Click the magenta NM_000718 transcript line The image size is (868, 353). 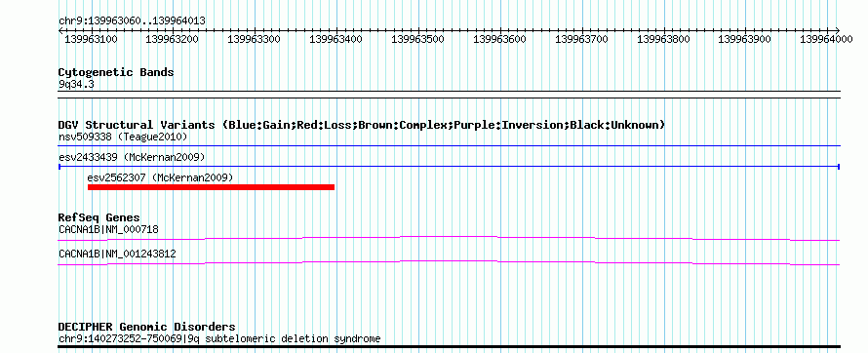(449, 239)
